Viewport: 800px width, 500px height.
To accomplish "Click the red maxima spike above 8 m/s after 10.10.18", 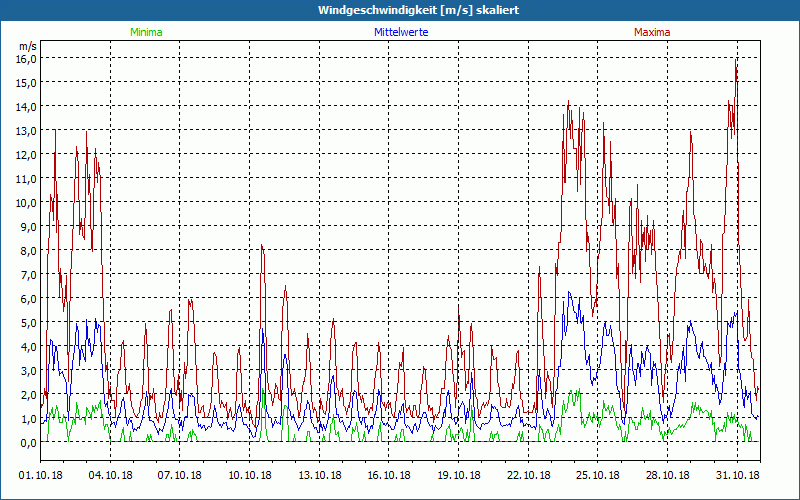I will (262, 246).
